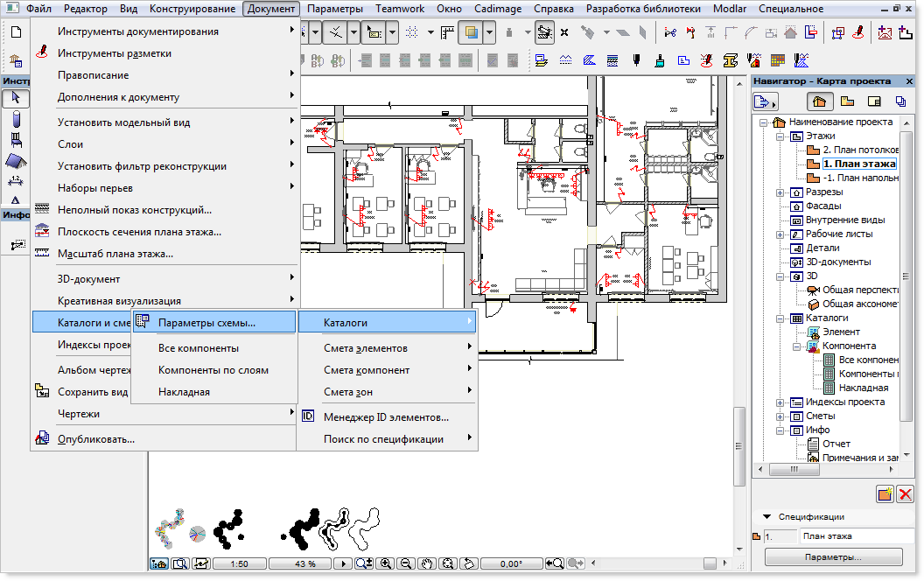This screenshot has width=924, height=581.
Task: Select Фасады in Navigator tree
Action: [x=823, y=206]
